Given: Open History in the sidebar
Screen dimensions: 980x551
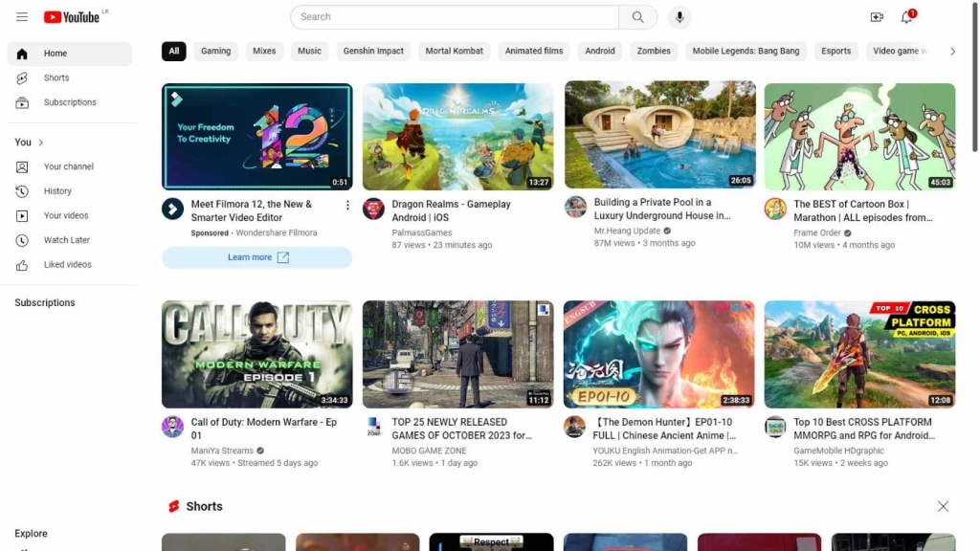Looking at the screenshot, I should [x=69, y=191].
